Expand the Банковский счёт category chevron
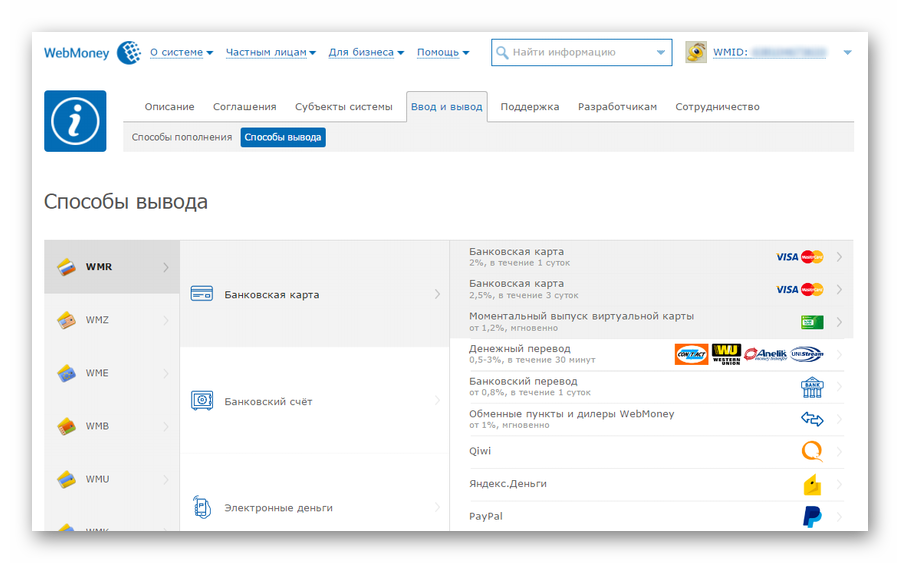This screenshot has width=900, height=563. 437,401
